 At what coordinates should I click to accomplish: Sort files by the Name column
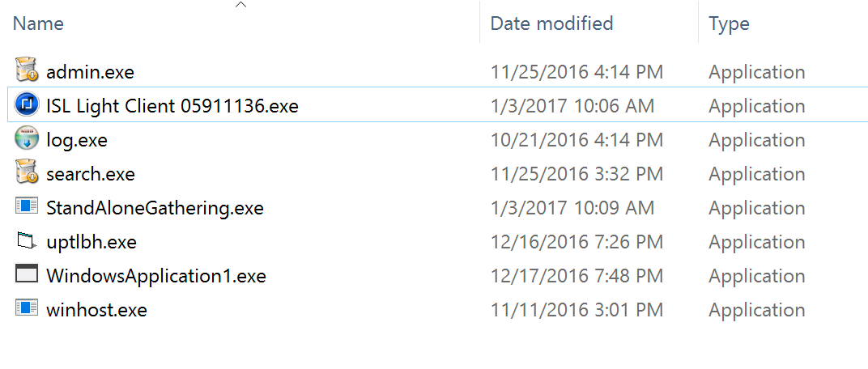click(x=39, y=23)
